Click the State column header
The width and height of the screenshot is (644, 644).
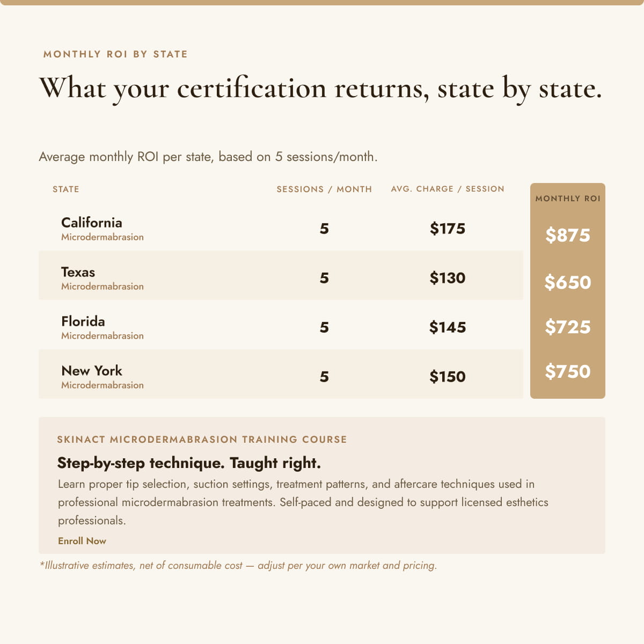[66, 189]
